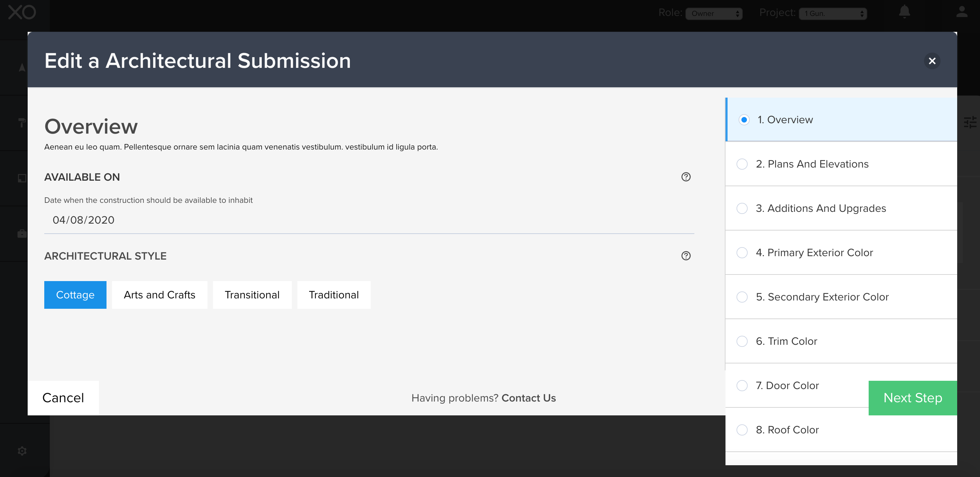
Task: Choose the Arts and Crafts style
Action: [159, 295]
